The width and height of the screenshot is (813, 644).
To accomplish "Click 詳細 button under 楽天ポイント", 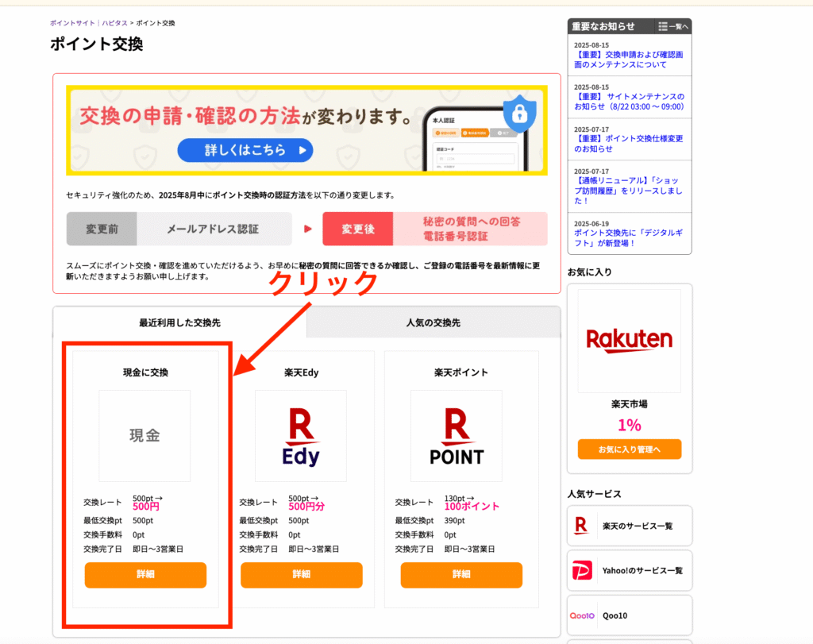I will [461, 575].
